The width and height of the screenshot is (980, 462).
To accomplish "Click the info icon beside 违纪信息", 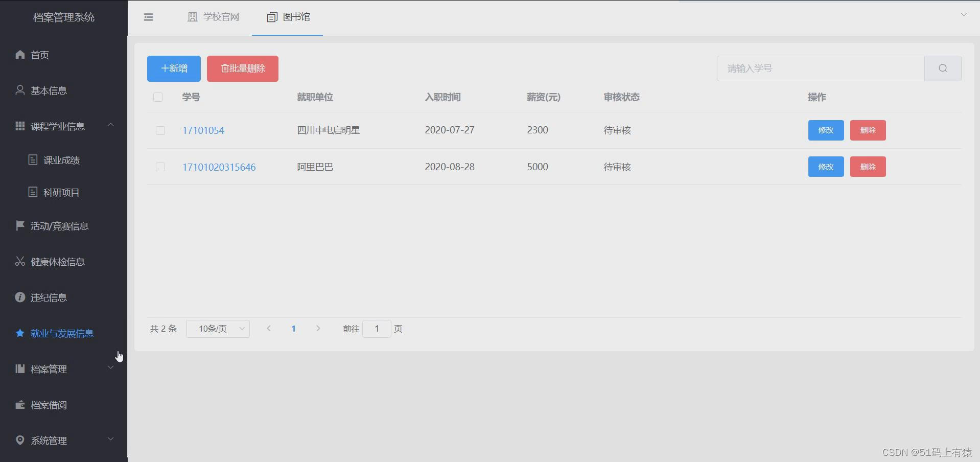I will pyautogui.click(x=20, y=297).
